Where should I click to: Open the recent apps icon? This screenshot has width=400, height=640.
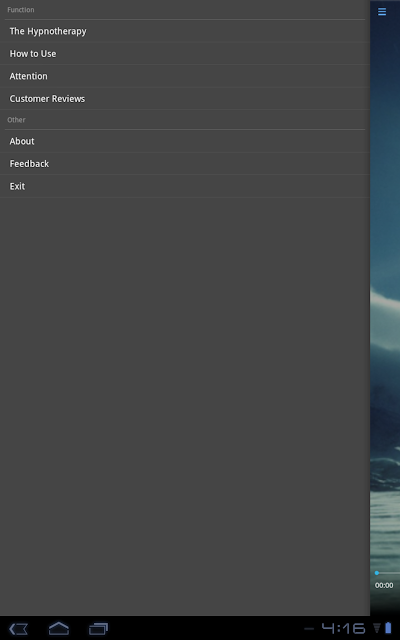coord(98,628)
